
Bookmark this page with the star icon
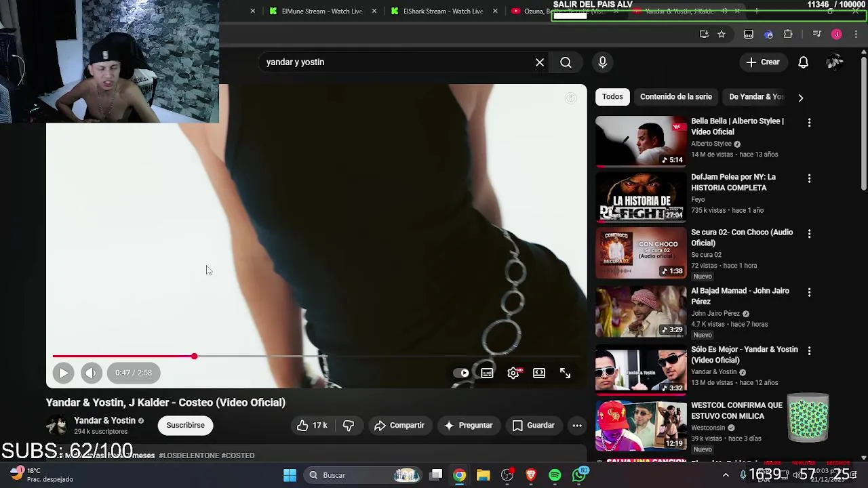(722, 34)
